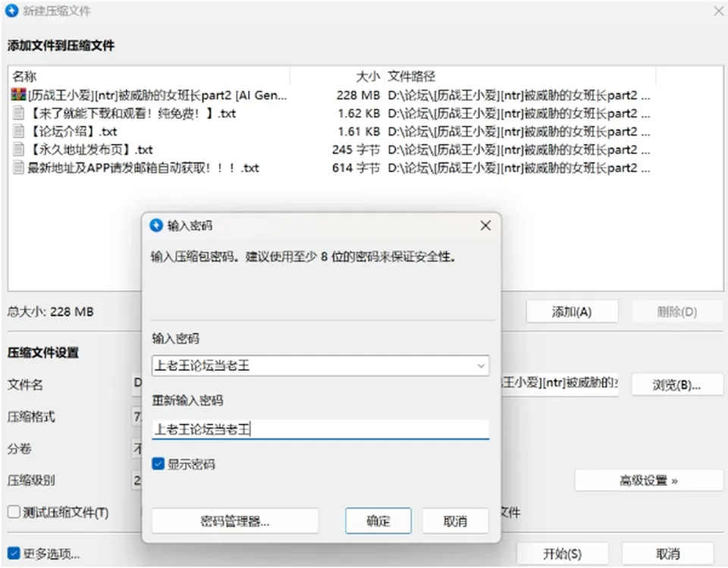
Task: Click the 添加(A) button
Action: tap(572, 312)
